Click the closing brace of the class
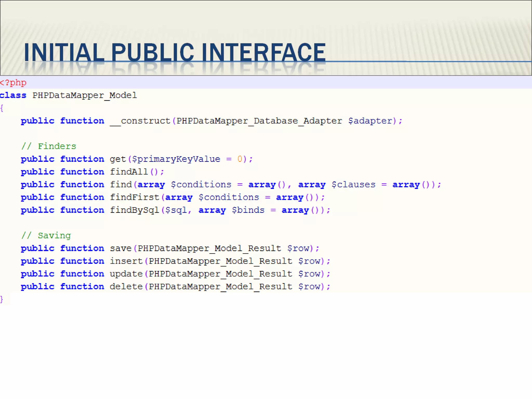Viewport: 532px width, 399px height. tap(2, 299)
